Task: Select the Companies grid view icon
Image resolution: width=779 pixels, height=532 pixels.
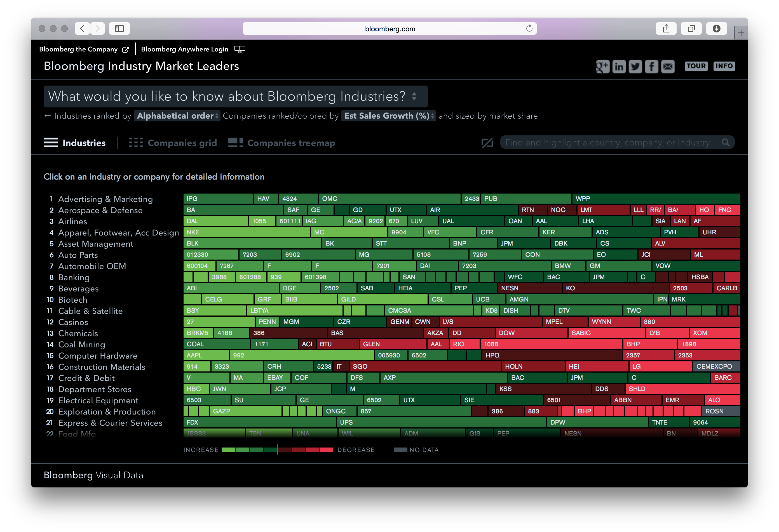Action: coord(136,142)
